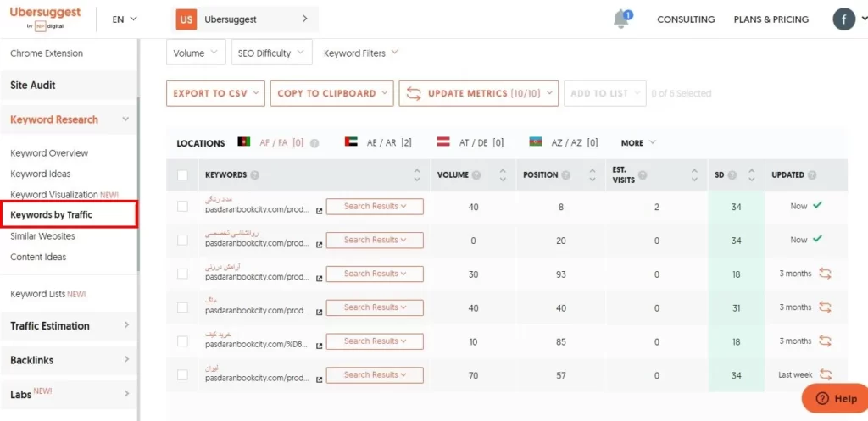The width and height of the screenshot is (868, 421).
Task: Click the Update Metrics (10/10) button
Action: (x=479, y=93)
